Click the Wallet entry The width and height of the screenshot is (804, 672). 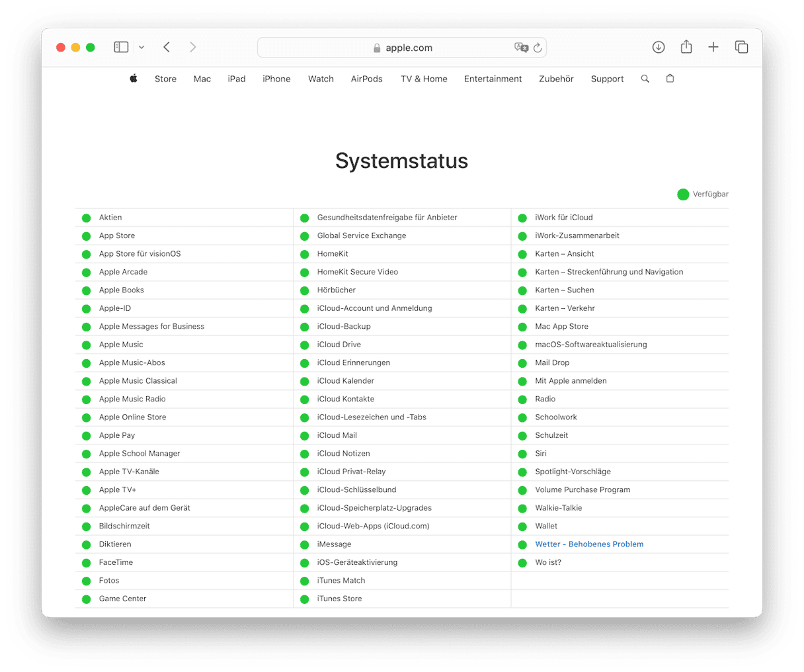pyautogui.click(x=546, y=526)
